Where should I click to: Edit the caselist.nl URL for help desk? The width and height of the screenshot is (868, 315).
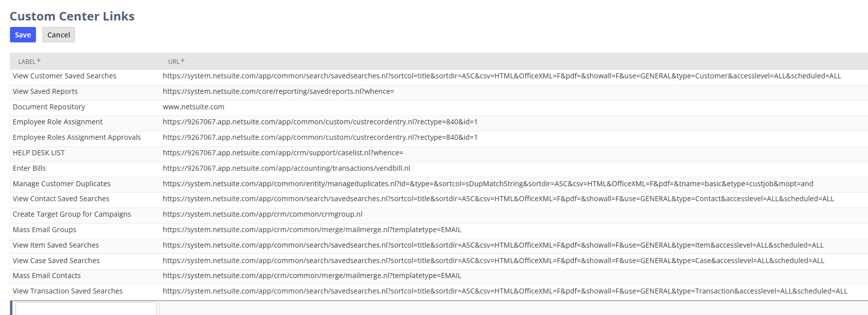click(x=283, y=153)
